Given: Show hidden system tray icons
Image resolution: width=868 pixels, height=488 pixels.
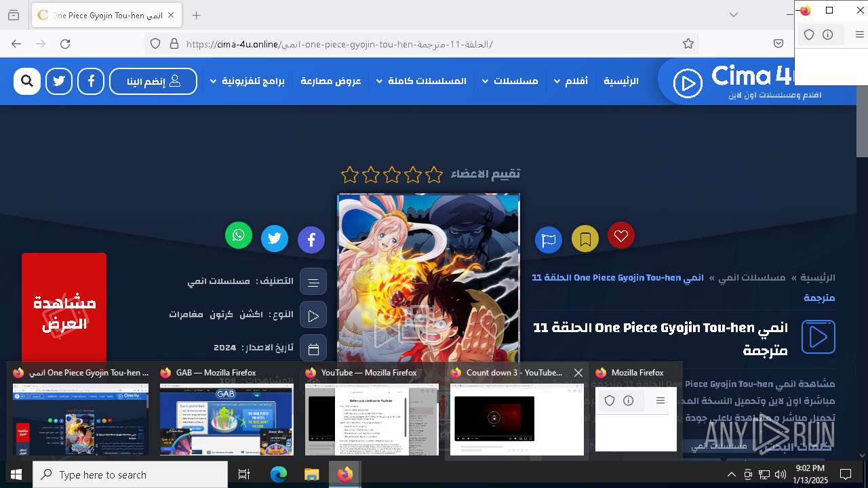Looking at the screenshot, I should point(731,474).
